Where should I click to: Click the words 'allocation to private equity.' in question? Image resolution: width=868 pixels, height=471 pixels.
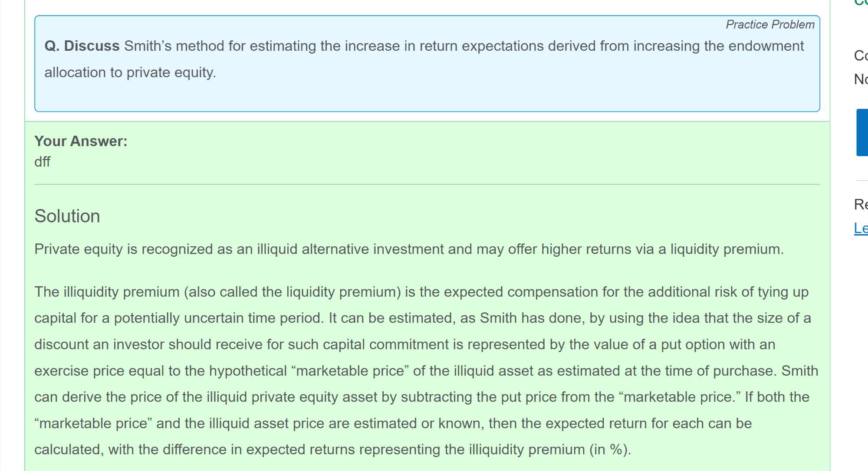coord(130,72)
